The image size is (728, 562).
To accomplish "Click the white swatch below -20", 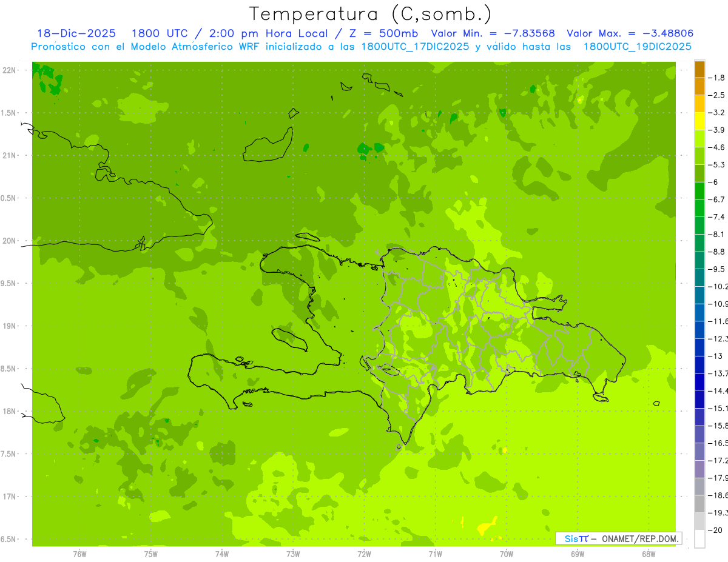I will pos(699,539).
